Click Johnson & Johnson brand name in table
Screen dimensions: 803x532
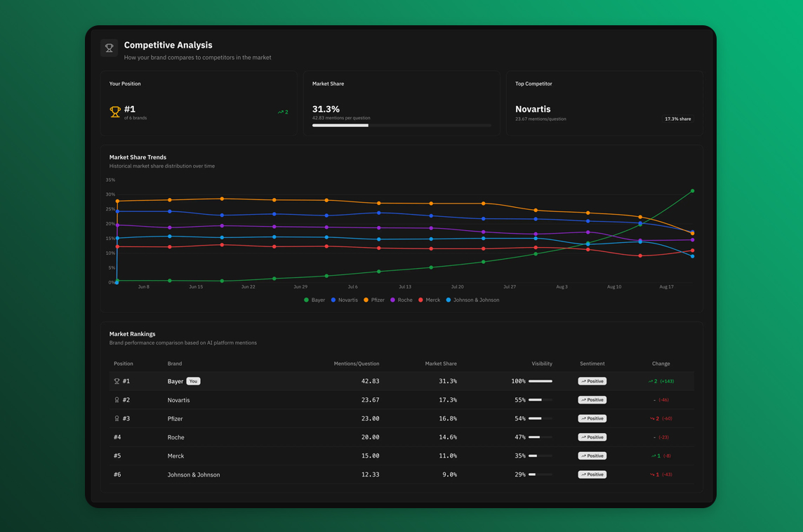(x=194, y=474)
